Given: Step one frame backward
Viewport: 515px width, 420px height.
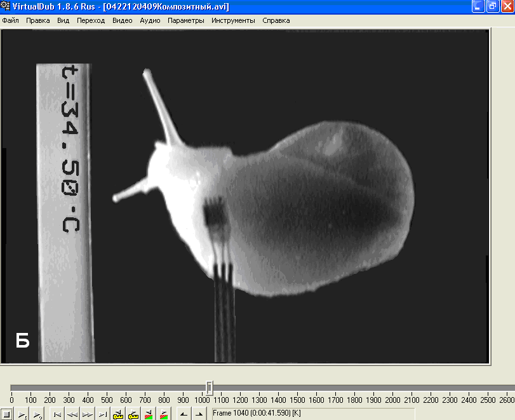Looking at the screenshot, I should coord(72,414).
